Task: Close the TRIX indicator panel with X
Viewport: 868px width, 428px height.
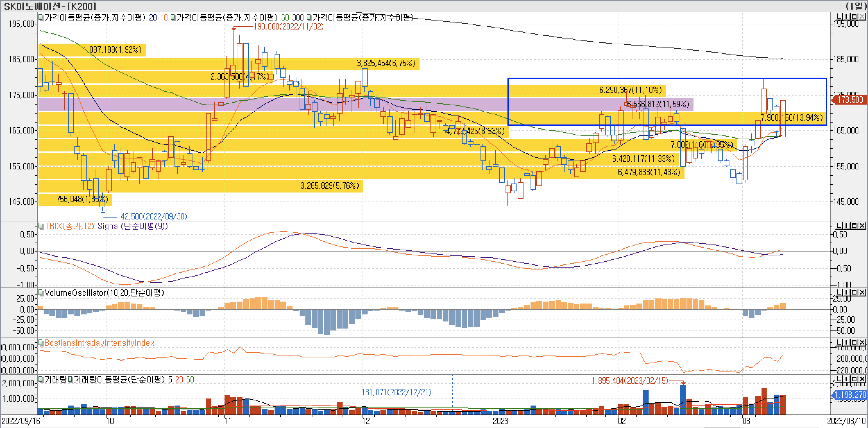Action: click(862, 226)
